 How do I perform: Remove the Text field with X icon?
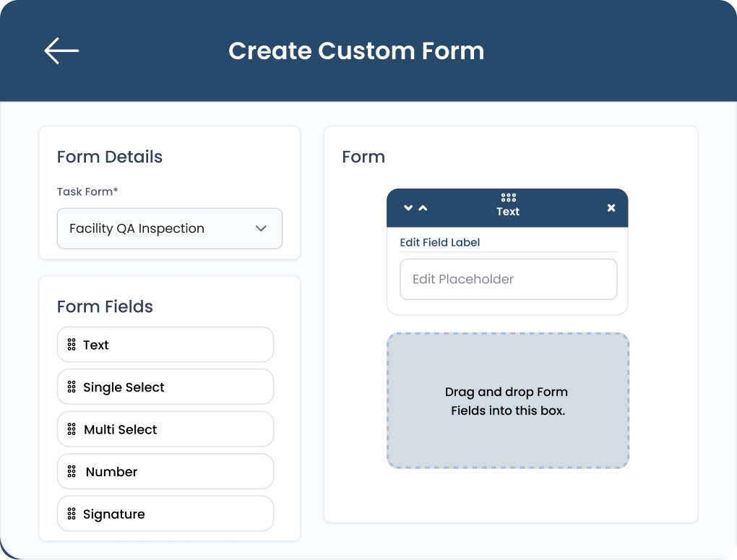pyautogui.click(x=611, y=207)
